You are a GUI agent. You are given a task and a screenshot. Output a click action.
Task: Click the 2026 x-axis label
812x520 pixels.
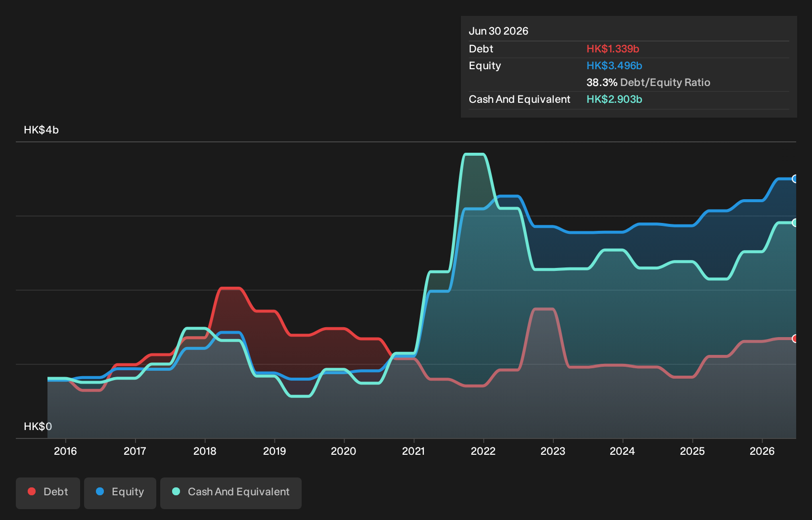click(762, 451)
